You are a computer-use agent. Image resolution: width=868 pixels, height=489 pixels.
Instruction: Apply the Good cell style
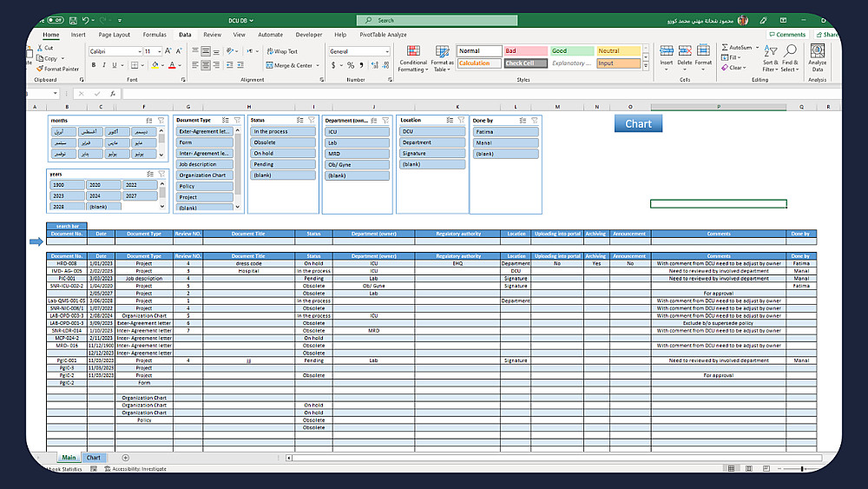tap(572, 51)
